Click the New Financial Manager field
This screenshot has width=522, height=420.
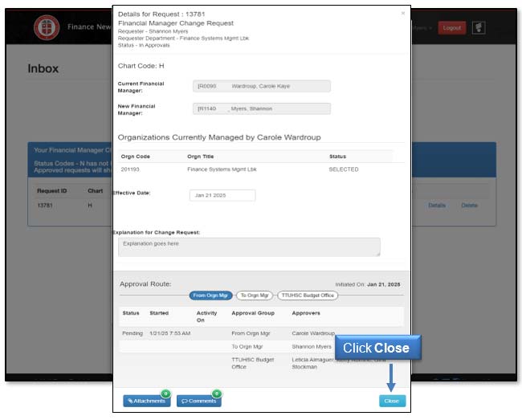[x=262, y=109]
